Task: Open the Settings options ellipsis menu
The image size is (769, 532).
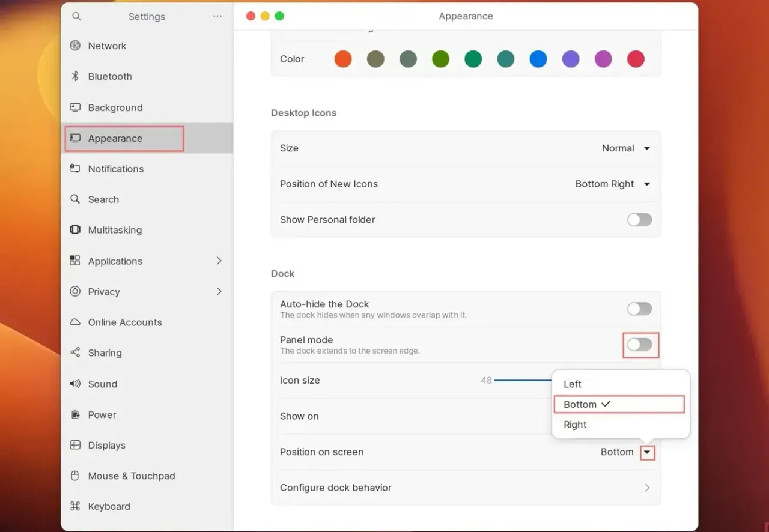Action: click(217, 16)
